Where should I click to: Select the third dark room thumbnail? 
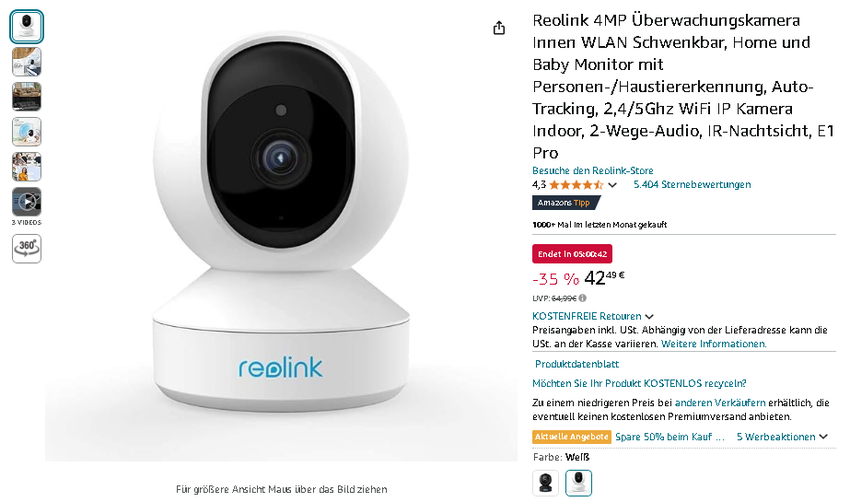[27, 96]
